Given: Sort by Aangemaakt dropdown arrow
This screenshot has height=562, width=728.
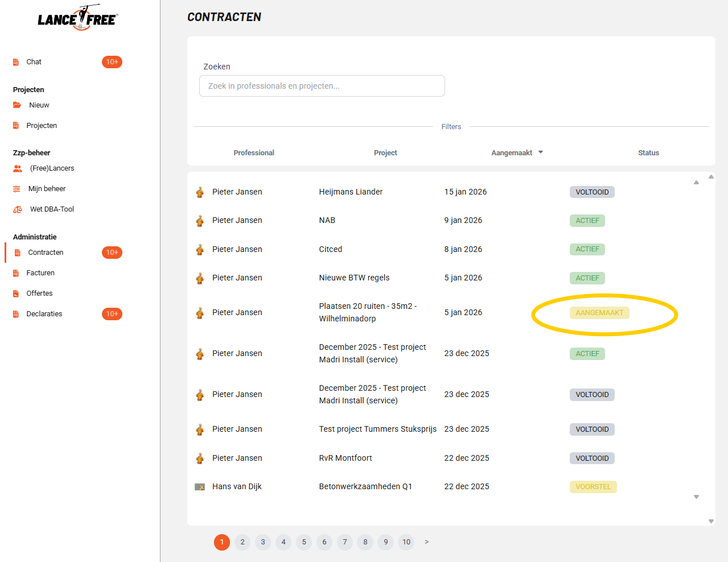Looking at the screenshot, I should (541, 152).
